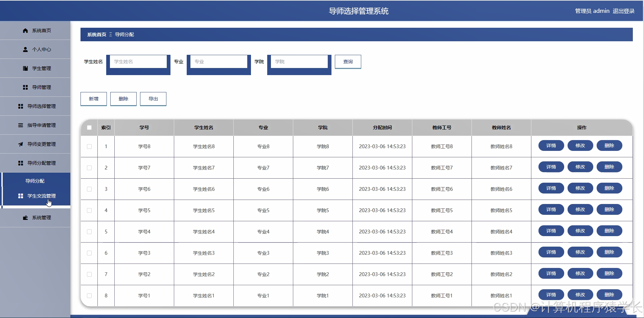Expand the 学生管理 sidebar menu label
Screen dimensions: 644x318
42,68
